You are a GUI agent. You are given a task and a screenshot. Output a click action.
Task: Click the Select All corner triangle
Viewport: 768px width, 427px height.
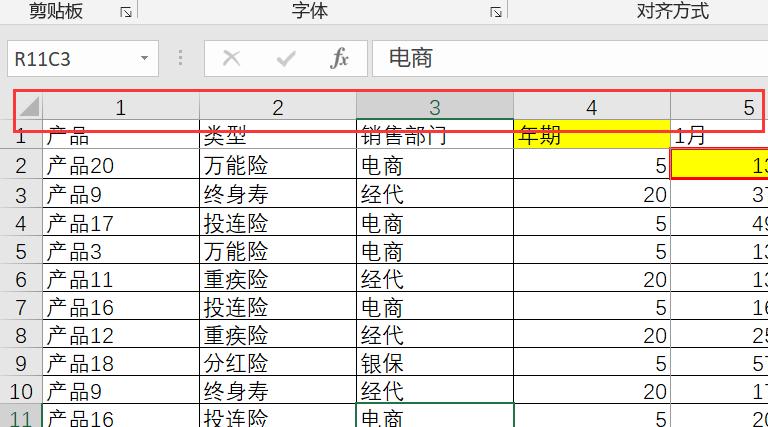tap(29, 107)
